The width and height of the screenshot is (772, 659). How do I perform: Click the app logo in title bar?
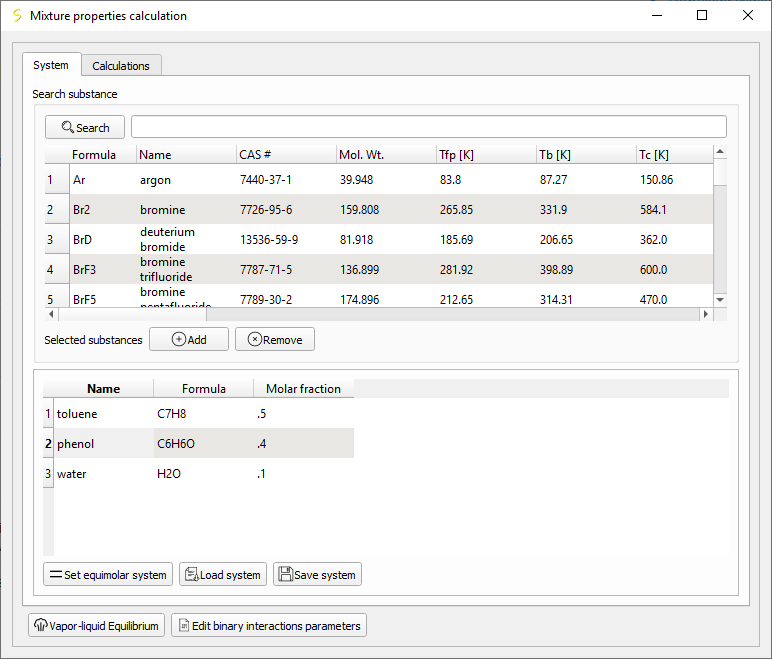pyautogui.click(x=17, y=16)
